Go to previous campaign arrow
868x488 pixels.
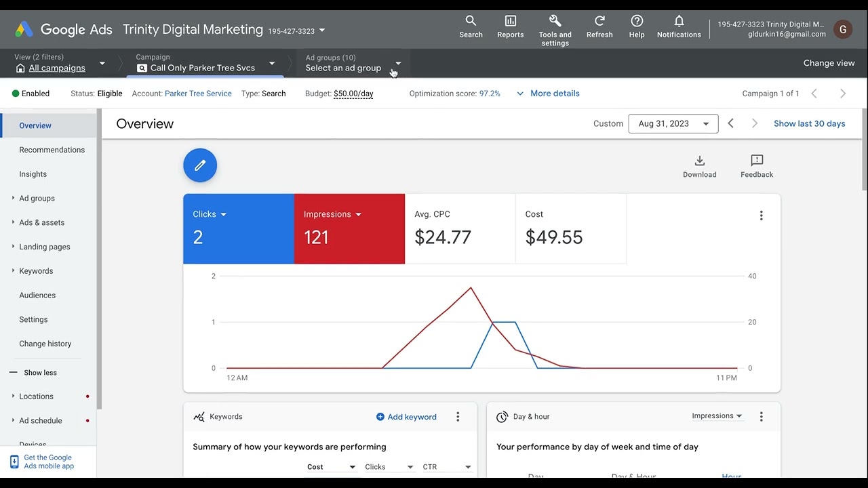(x=814, y=94)
